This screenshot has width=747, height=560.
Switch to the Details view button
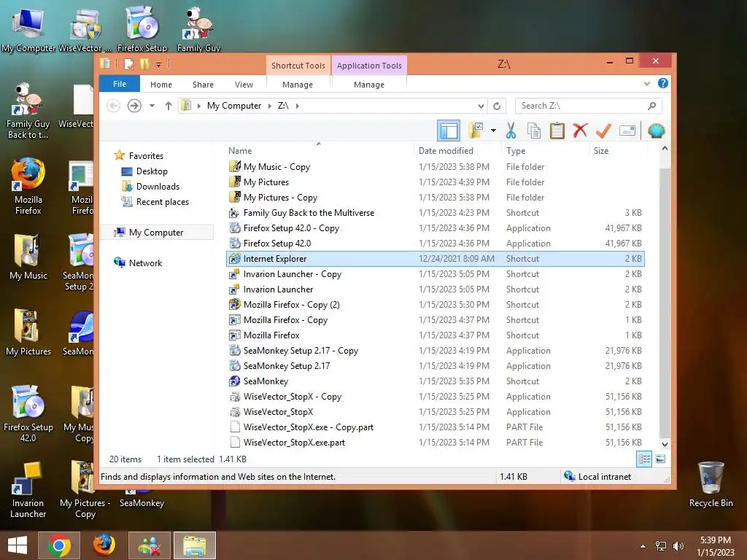click(644, 459)
